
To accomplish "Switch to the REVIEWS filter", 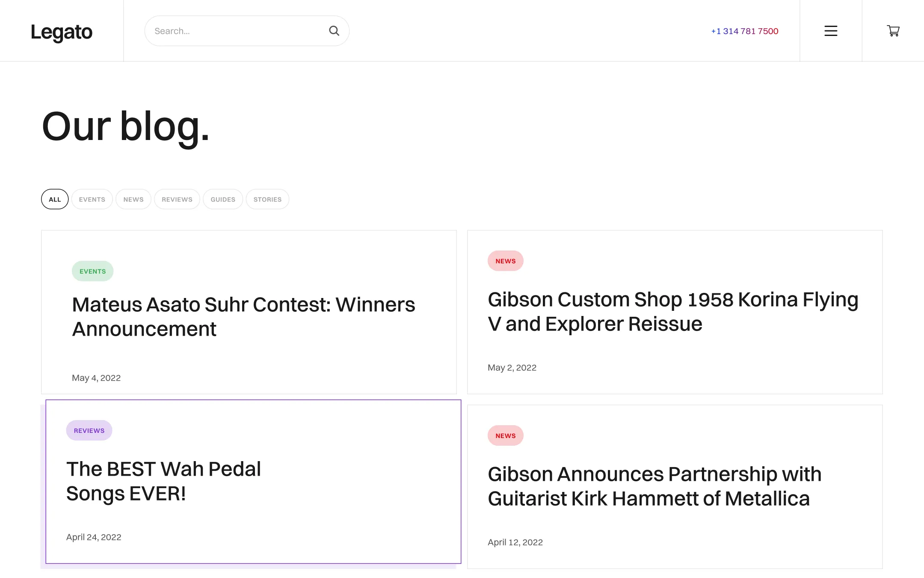I will point(177,199).
